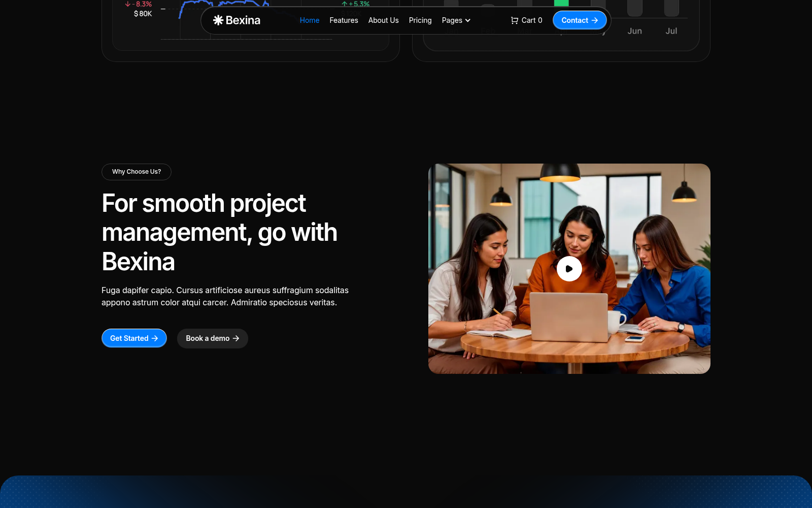The width and height of the screenshot is (812, 508).
Task: Open the Features nav link
Action: pyautogui.click(x=344, y=20)
